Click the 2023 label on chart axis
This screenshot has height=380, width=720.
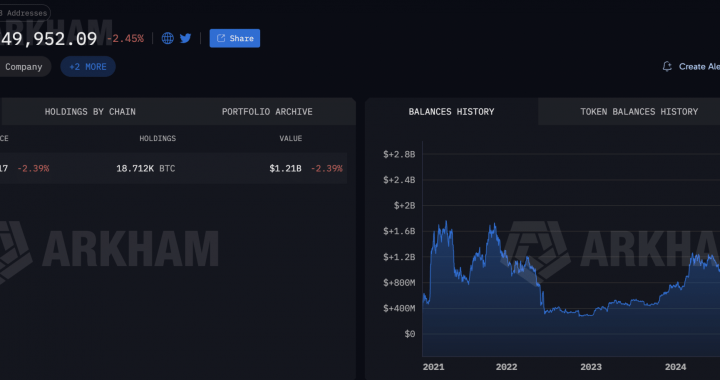pyautogui.click(x=591, y=367)
